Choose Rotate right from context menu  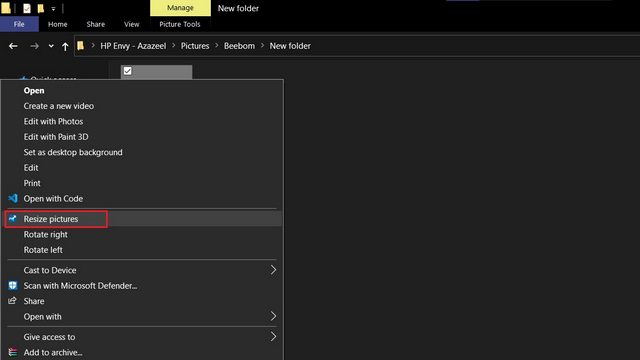coord(46,234)
